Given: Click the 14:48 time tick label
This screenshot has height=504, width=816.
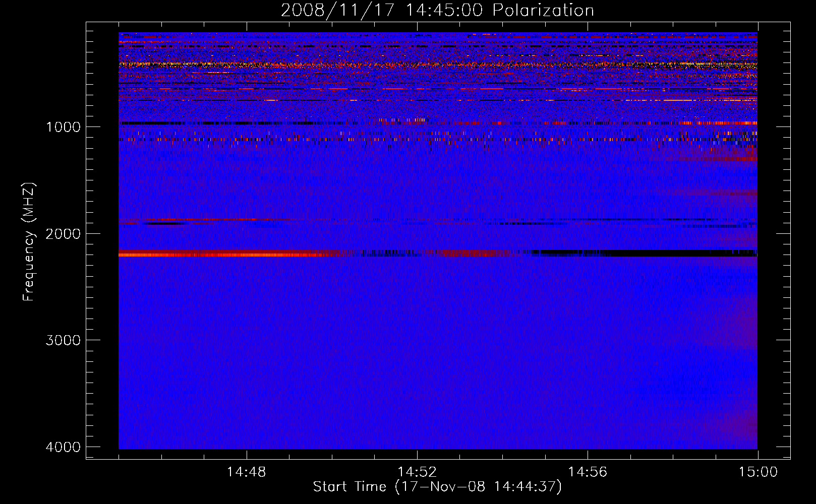Looking at the screenshot, I should tap(246, 472).
